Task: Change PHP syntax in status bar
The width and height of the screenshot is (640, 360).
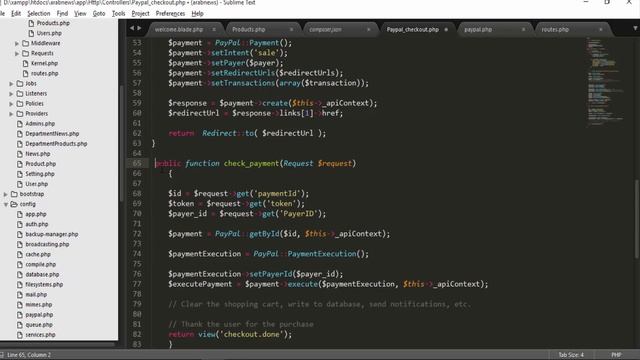Action: (616, 355)
